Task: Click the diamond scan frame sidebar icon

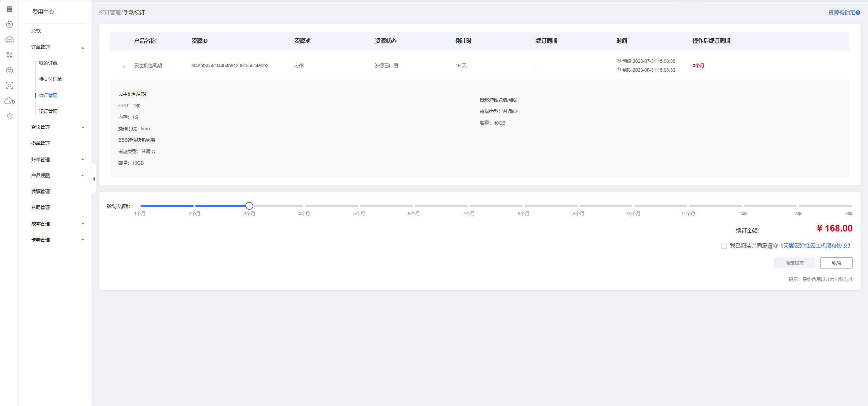Action: click(9, 86)
